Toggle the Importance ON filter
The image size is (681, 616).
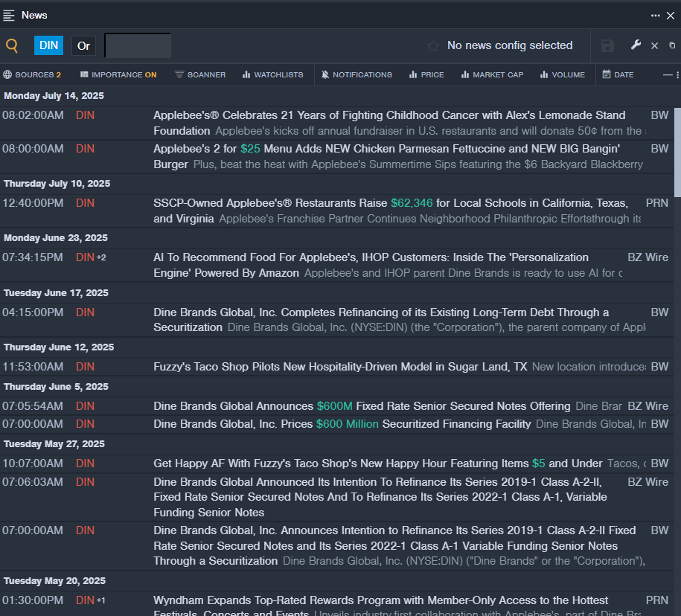[x=118, y=74]
